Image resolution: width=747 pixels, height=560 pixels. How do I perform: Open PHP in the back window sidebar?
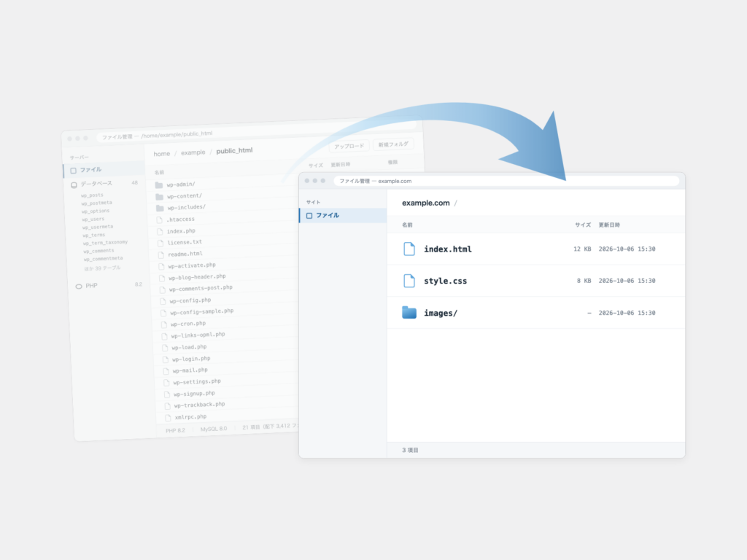pos(109,286)
